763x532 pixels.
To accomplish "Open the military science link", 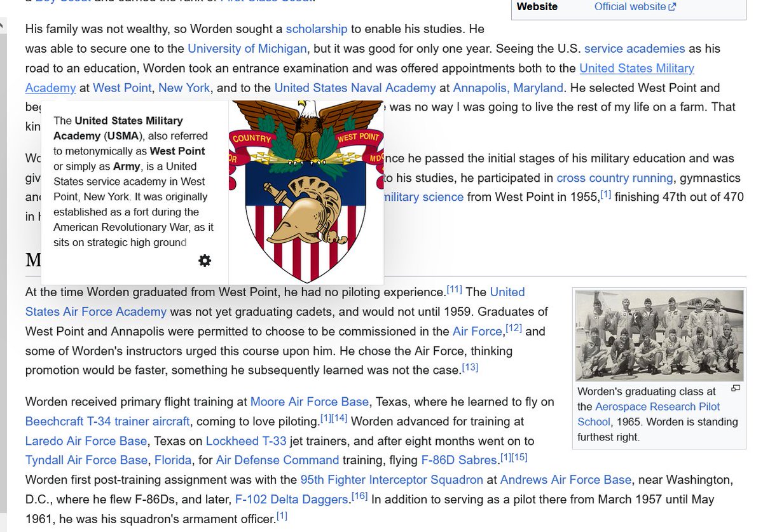I will [x=424, y=197].
